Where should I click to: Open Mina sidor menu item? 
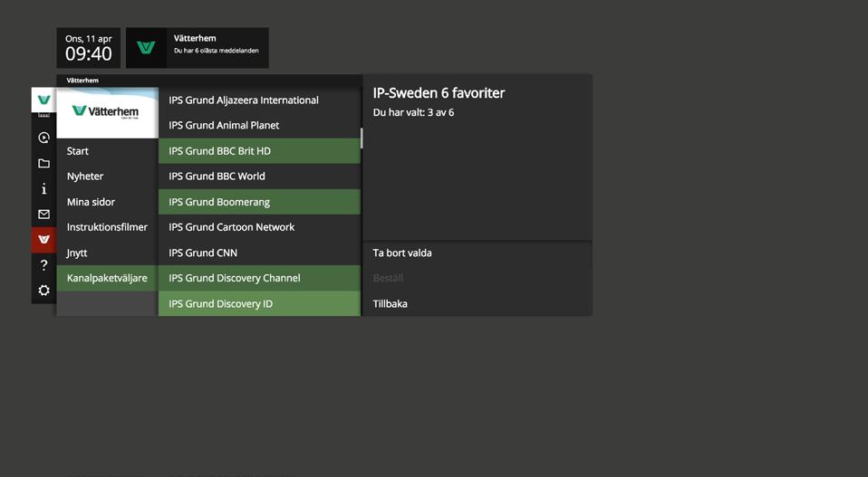pyautogui.click(x=108, y=202)
